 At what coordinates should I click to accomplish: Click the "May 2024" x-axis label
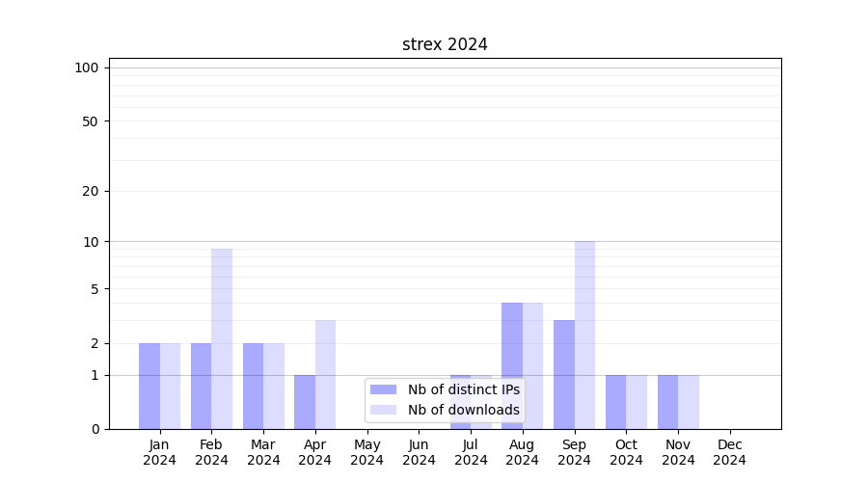coord(367,452)
